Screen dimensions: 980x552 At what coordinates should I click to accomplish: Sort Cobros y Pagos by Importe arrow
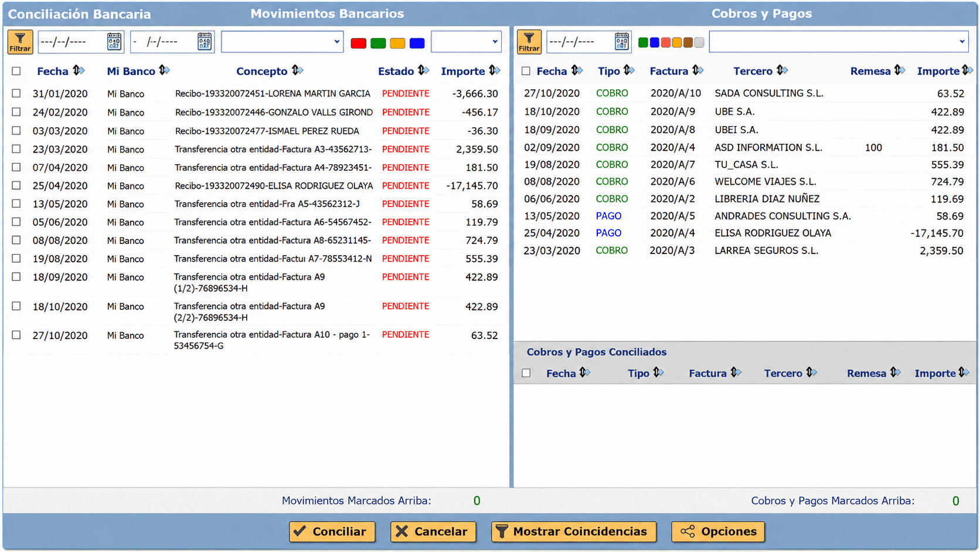(x=967, y=71)
